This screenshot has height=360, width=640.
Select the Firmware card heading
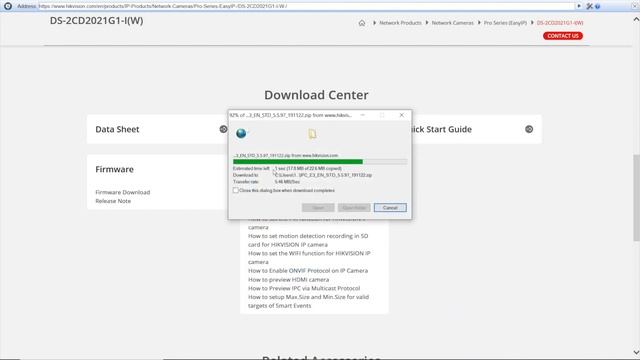coord(114,169)
